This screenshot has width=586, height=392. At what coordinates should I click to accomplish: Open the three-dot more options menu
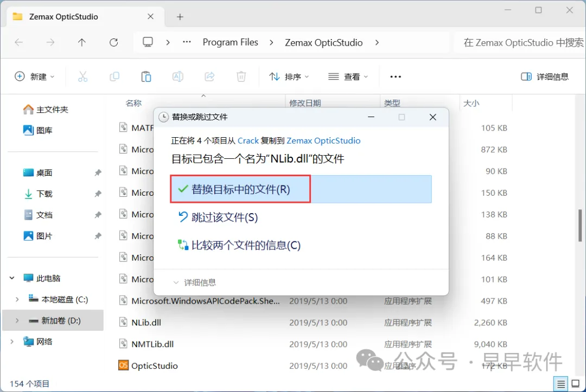click(x=396, y=76)
